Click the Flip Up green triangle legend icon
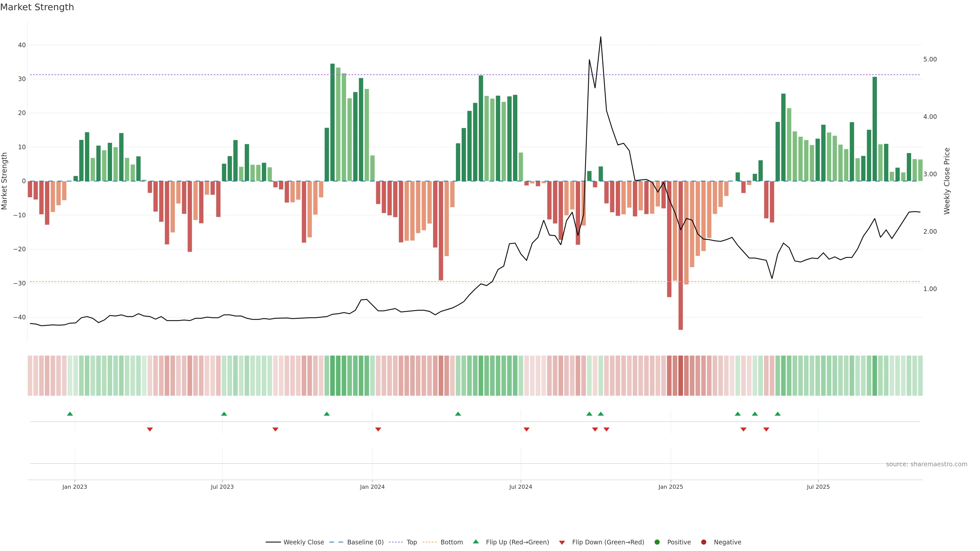Image resolution: width=980 pixels, height=551 pixels. (x=475, y=542)
